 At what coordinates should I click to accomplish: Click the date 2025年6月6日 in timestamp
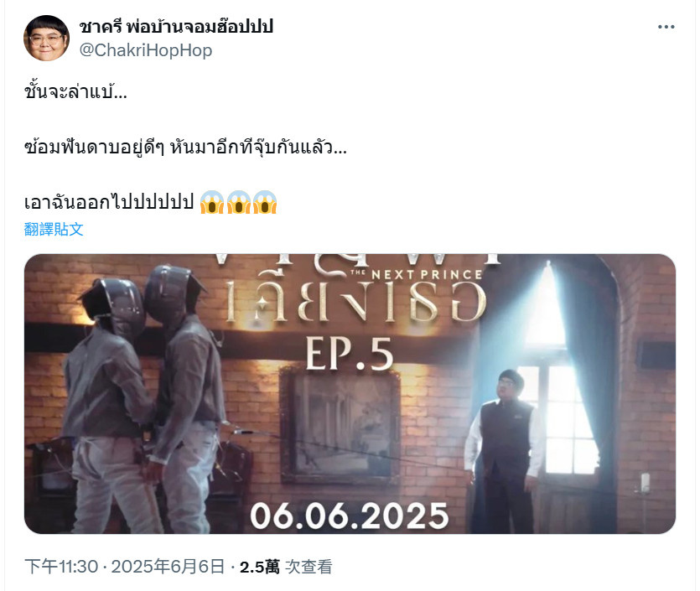tap(168, 567)
